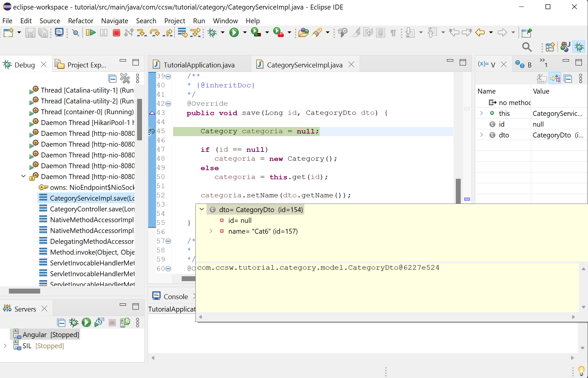
Task: Toggle Use Step Filters icon
Action: (195, 32)
